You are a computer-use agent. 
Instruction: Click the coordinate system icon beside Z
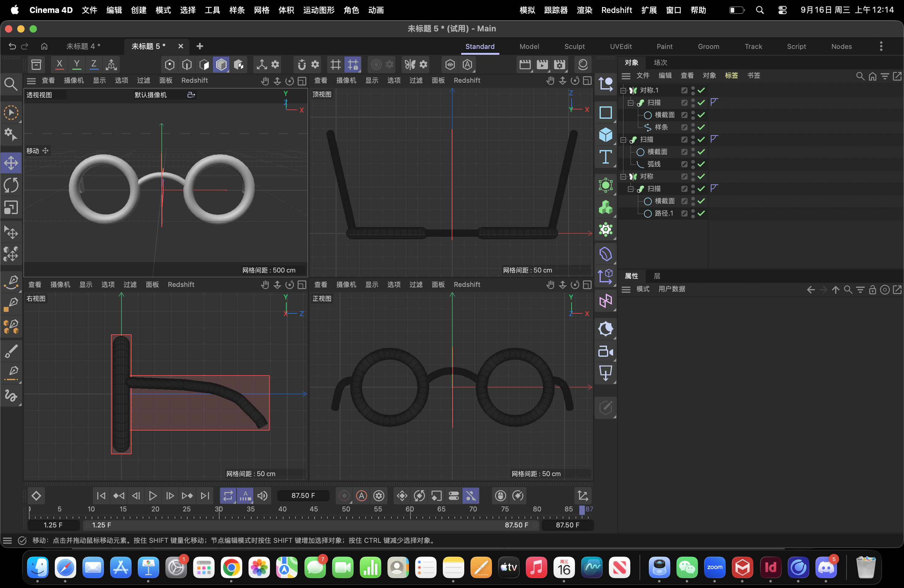(111, 65)
